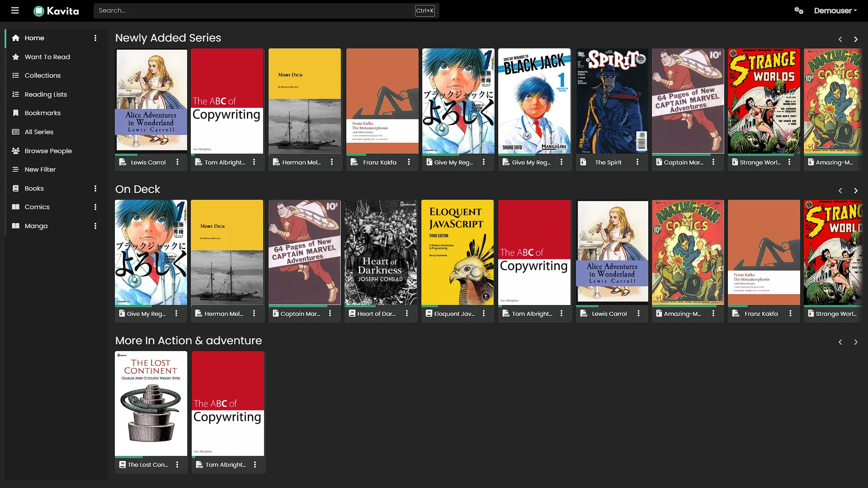Go to Home in sidebar

[x=34, y=38]
